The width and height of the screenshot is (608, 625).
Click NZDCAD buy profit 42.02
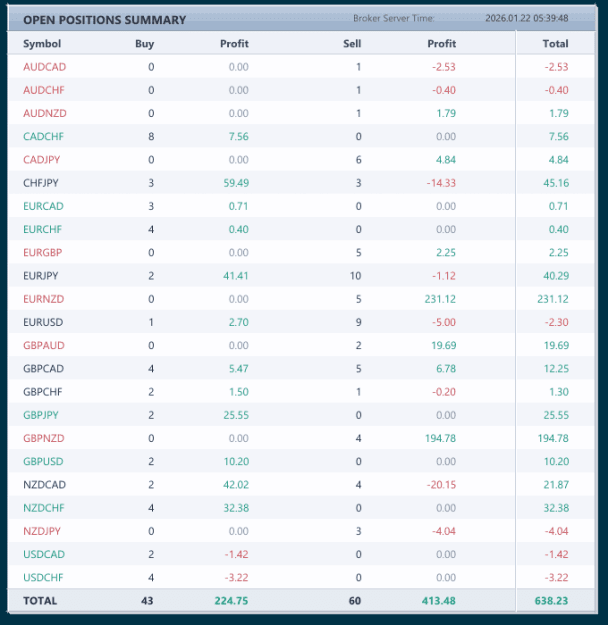coord(236,485)
